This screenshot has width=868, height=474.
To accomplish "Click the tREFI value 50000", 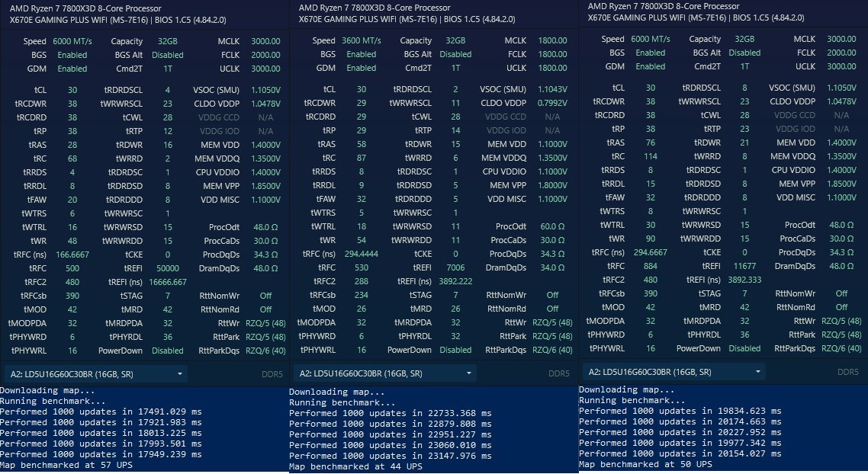I will coord(168,268).
